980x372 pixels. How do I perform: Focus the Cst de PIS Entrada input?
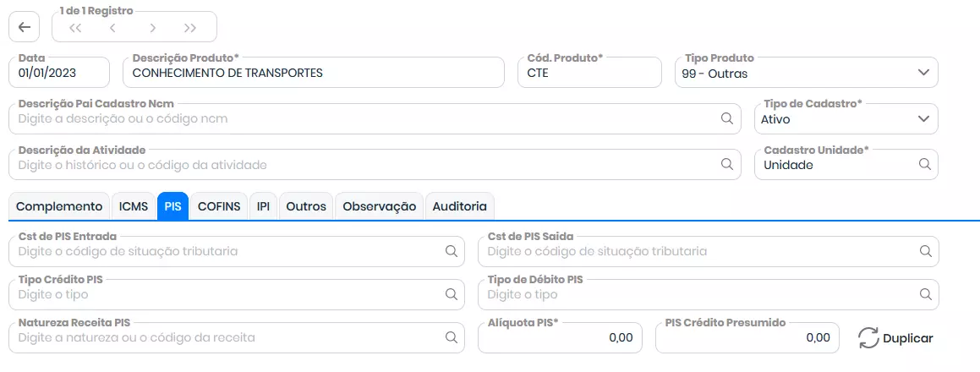[237, 251]
